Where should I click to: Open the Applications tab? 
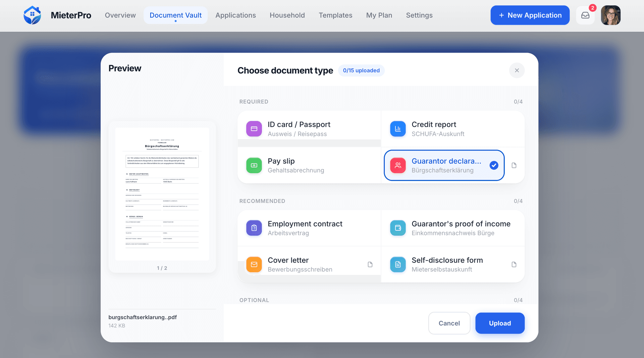pyautogui.click(x=235, y=15)
